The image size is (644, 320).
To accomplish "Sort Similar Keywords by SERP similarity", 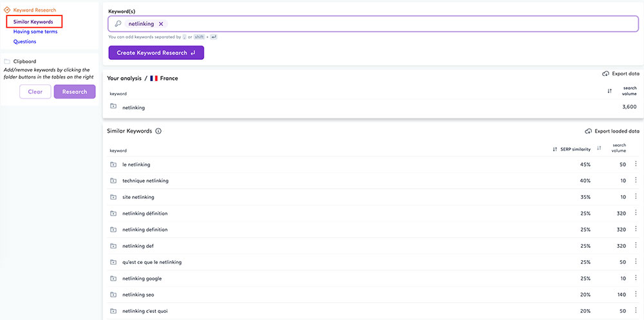I will tap(555, 149).
